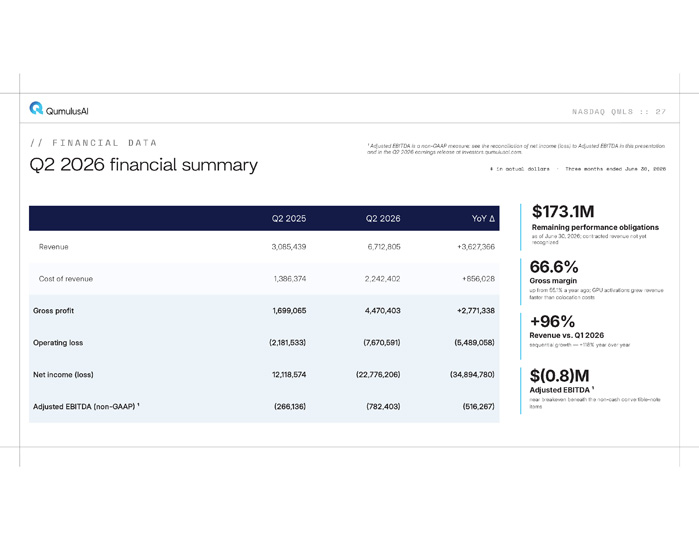Click the Q2 2025 column header
This screenshot has width=699, height=540.
coord(289,218)
